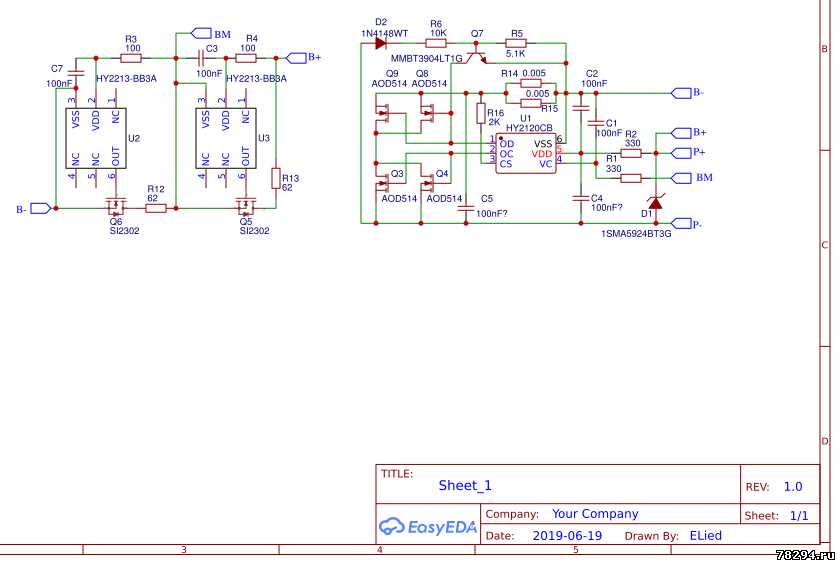Click the BM net port below P+
840x565 pixels.
pyautogui.click(x=681, y=178)
